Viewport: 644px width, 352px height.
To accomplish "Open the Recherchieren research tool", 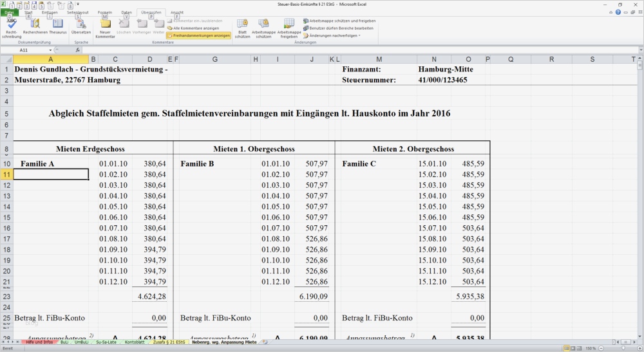I will (35, 26).
